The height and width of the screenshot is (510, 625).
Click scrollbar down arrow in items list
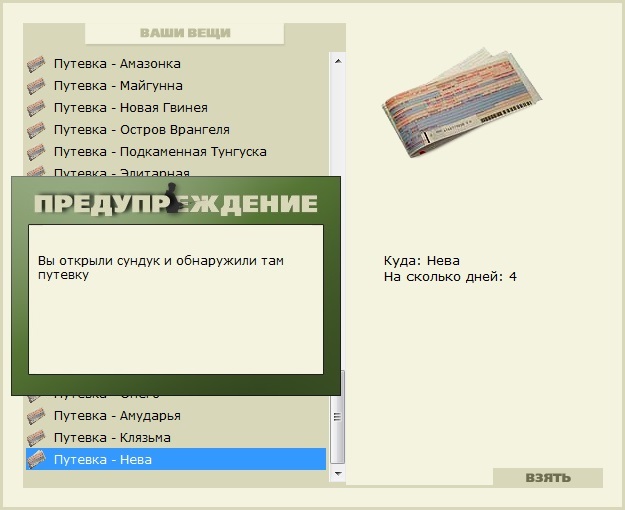[x=338, y=473]
